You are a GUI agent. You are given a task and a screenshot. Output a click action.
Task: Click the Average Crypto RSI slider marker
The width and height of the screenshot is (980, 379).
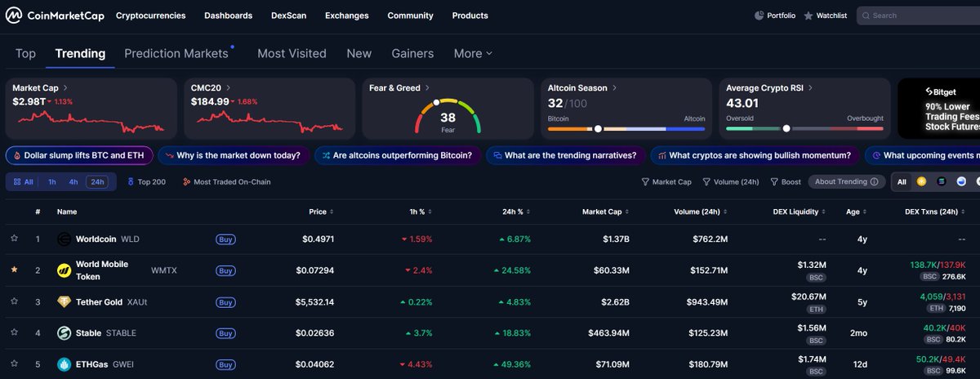tap(786, 128)
